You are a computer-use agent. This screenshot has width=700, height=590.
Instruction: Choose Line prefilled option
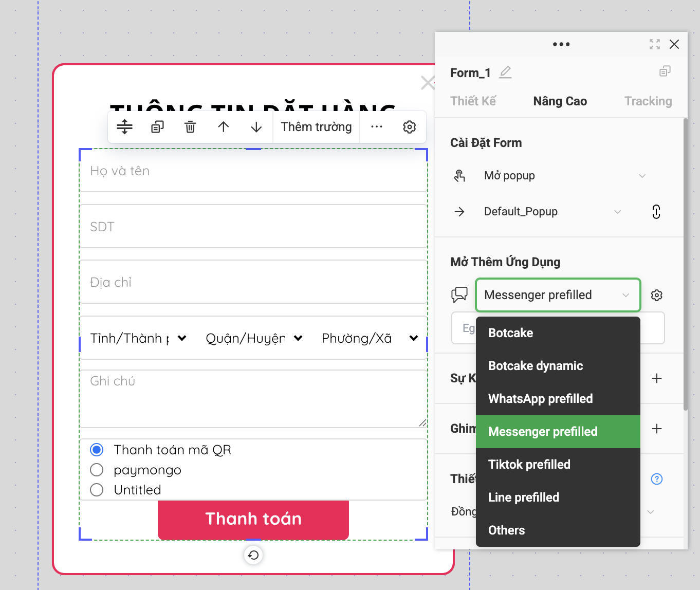click(x=558, y=497)
